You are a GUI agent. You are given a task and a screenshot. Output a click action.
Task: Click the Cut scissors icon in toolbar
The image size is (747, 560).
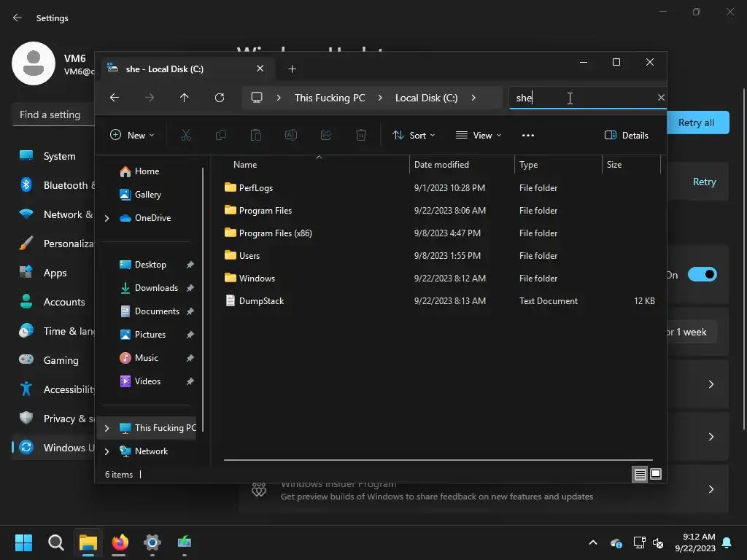[186, 135]
